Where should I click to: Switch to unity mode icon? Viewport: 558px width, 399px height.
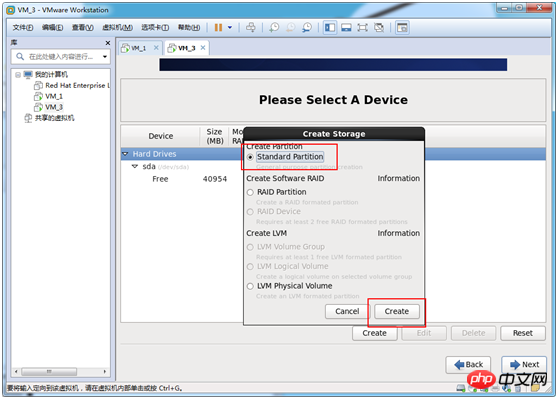379,27
